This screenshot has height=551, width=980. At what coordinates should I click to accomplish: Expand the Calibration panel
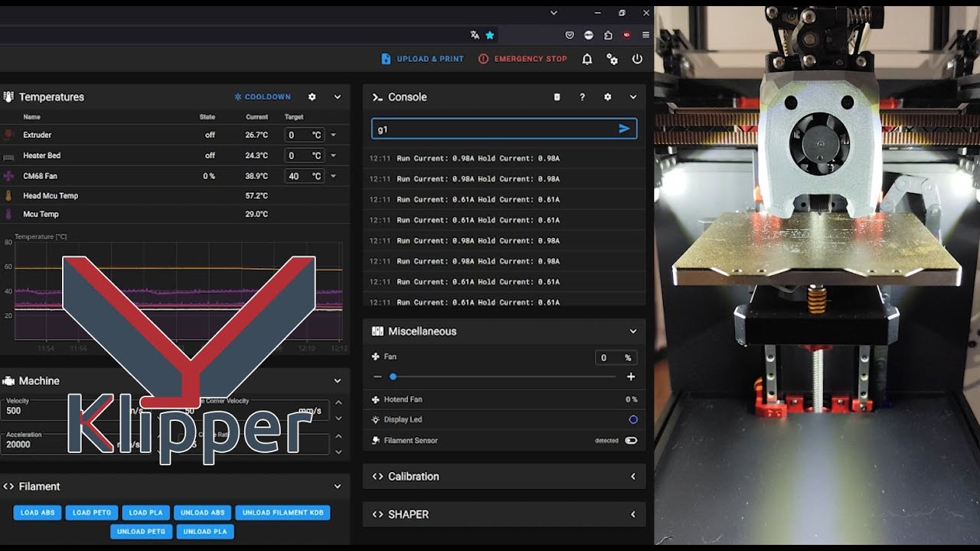pos(632,476)
